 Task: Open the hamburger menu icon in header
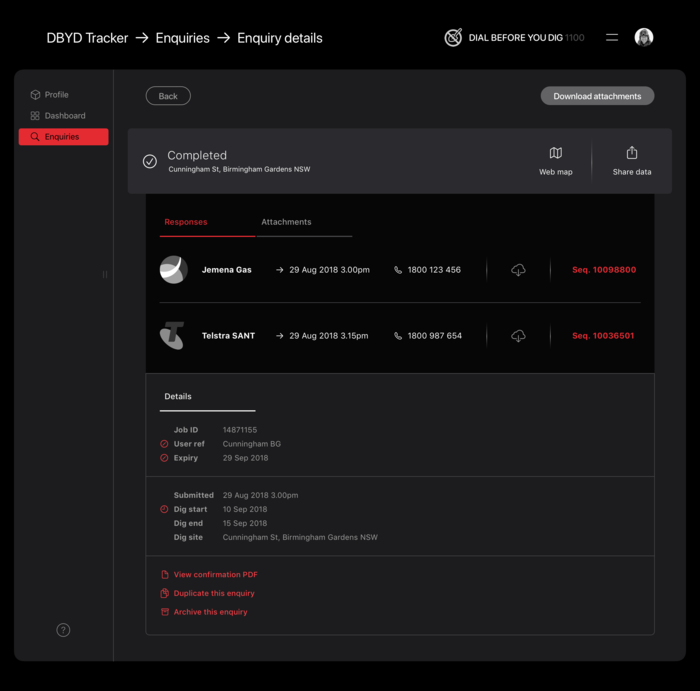(x=612, y=38)
